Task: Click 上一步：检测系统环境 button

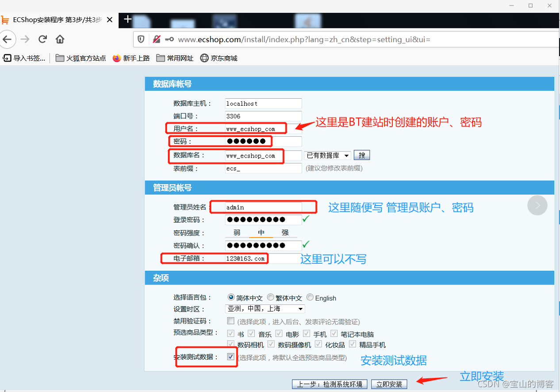Action: (x=330, y=384)
